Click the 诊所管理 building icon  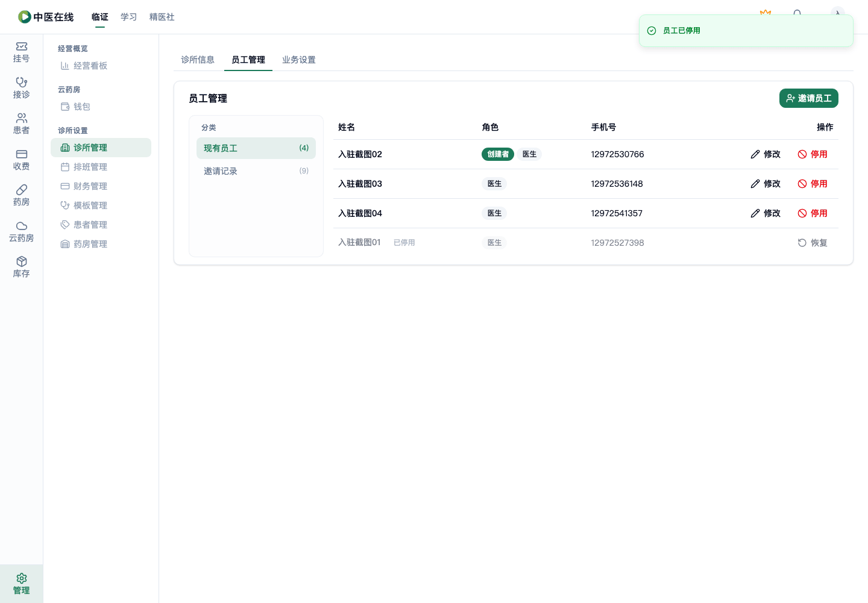tap(65, 148)
